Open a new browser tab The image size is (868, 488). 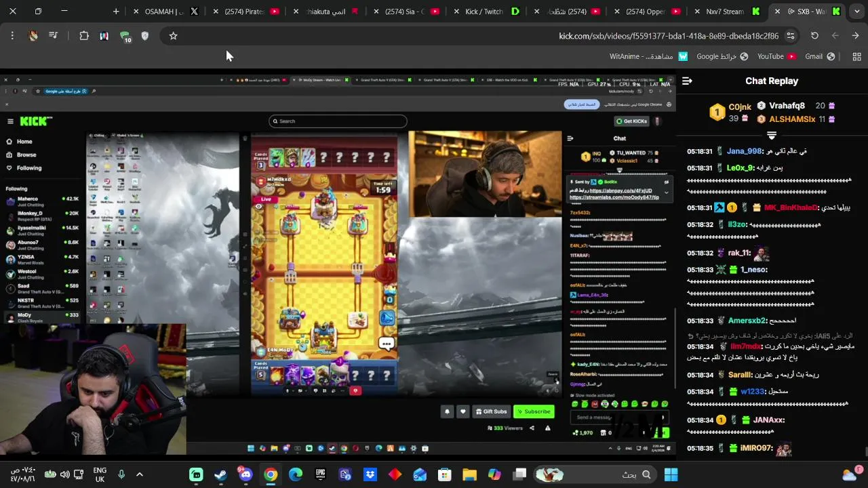pos(116,12)
